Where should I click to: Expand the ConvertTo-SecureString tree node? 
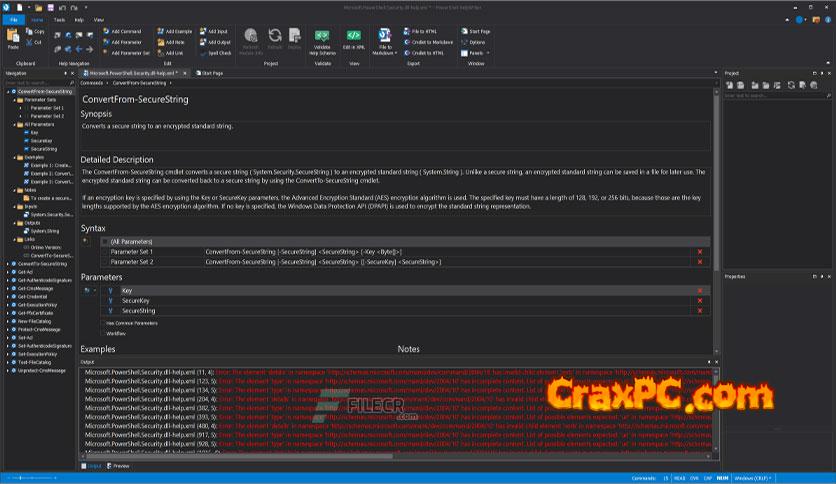click(x=10, y=264)
